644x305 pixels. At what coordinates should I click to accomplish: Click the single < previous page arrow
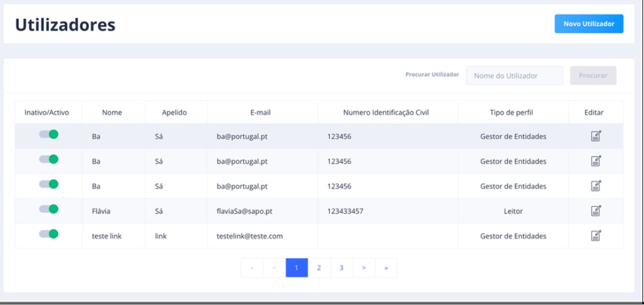274,268
